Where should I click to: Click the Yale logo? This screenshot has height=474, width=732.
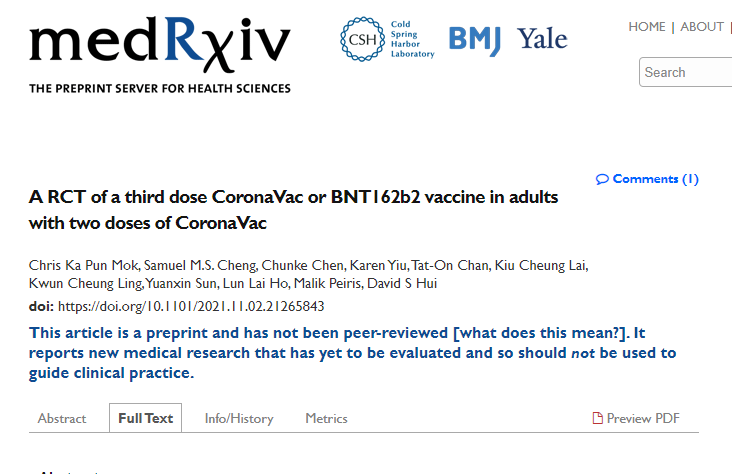click(542, 39)
